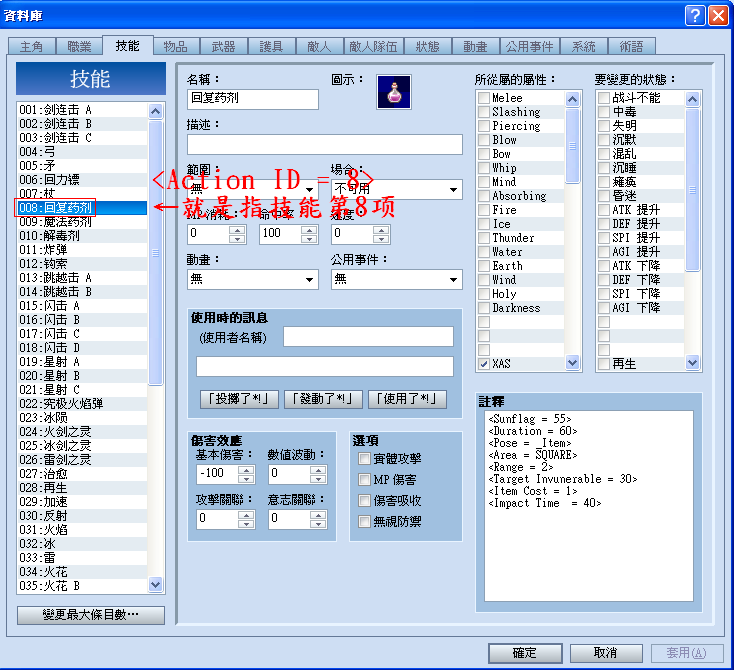Click the 「投擲了*!」 message button
This screenshot has width=734, height=670.
pos(239,399)
